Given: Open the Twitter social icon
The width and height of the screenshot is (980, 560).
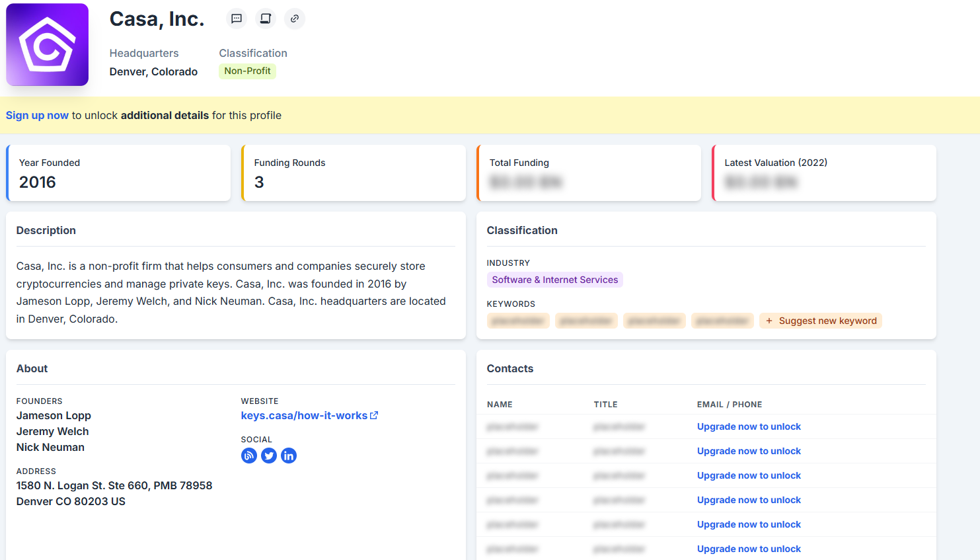Looking at the screenshot, I should 269,456.
